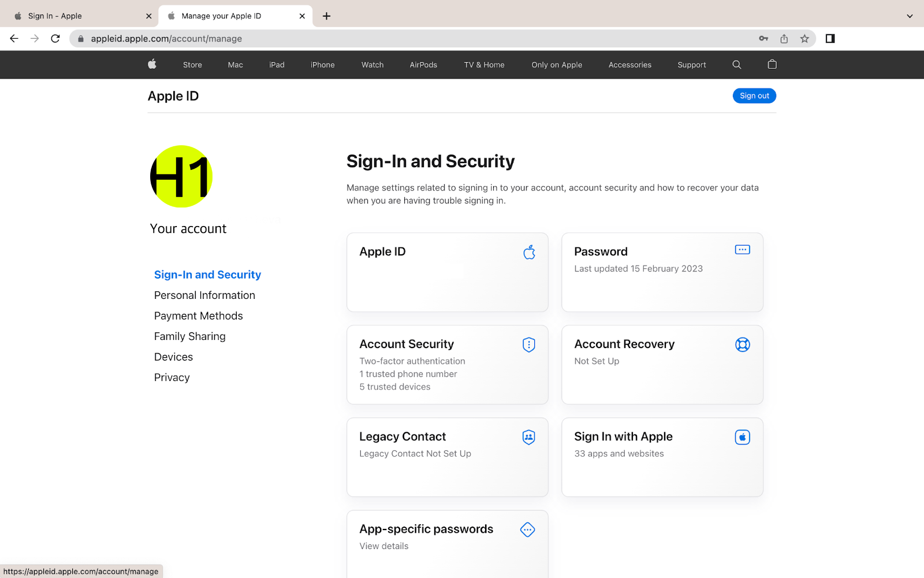Image resolution: width=924 pixels, height=578 pixels.
Task: Open the Only on Apple menu item
Action: click(x=557, y=65)
